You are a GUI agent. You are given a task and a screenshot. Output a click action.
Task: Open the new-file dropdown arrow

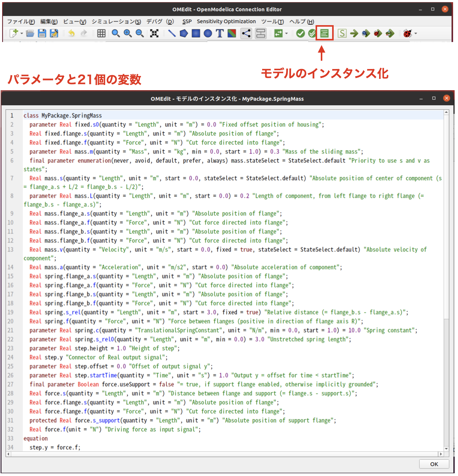click(x=22, y=33)
